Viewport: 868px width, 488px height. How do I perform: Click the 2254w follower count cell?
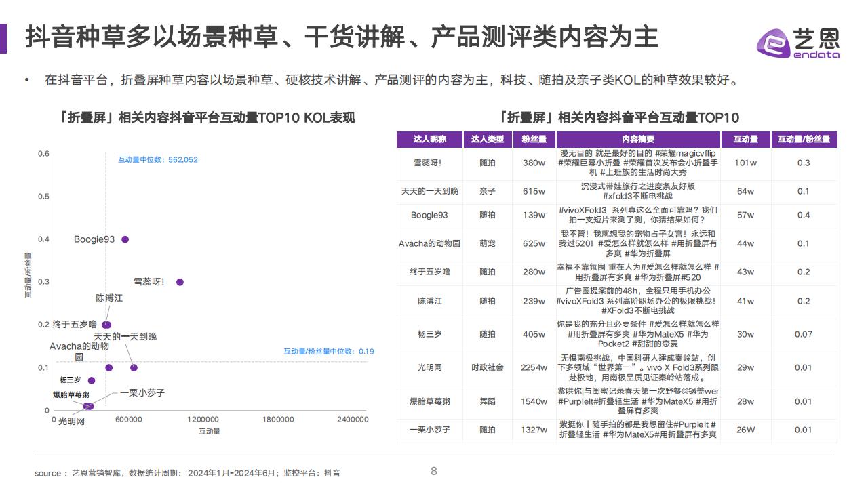[534, 367]
